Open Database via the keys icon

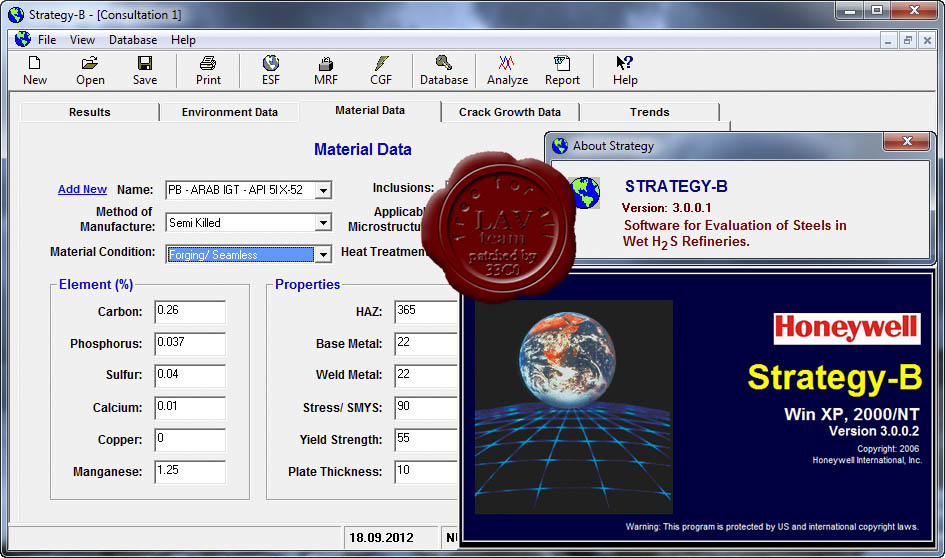[x=444, y=70]
